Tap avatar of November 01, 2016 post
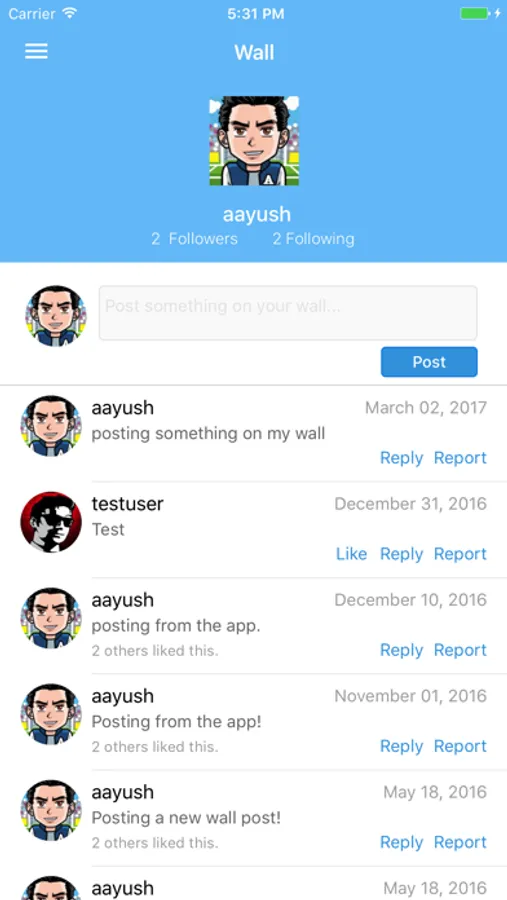 coord(51,714)
